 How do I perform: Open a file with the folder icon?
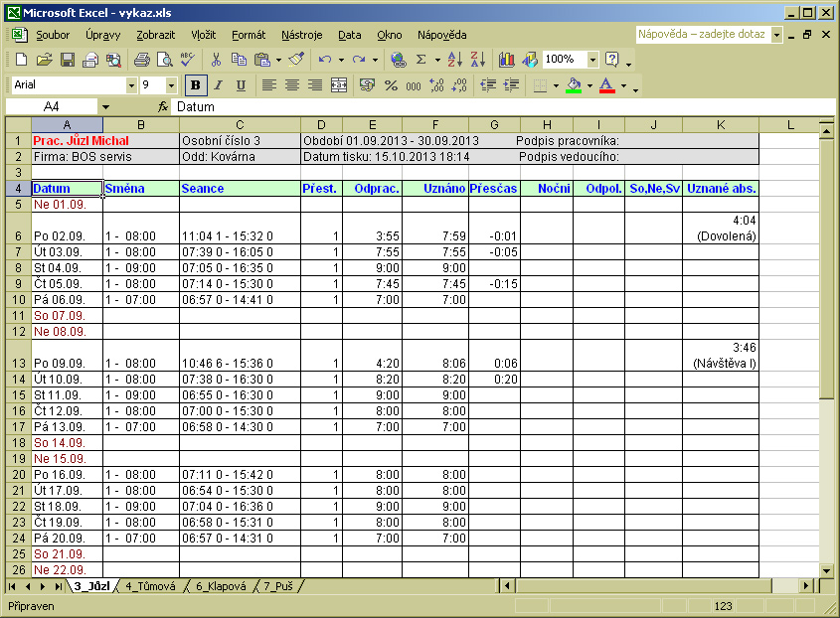[45, 60]
